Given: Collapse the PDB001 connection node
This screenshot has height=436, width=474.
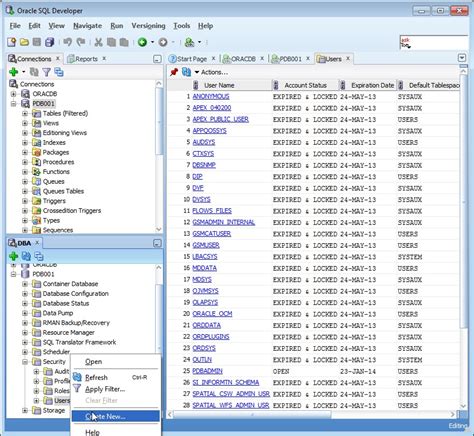Looking at the screenshot, I should tap(14, 104).
